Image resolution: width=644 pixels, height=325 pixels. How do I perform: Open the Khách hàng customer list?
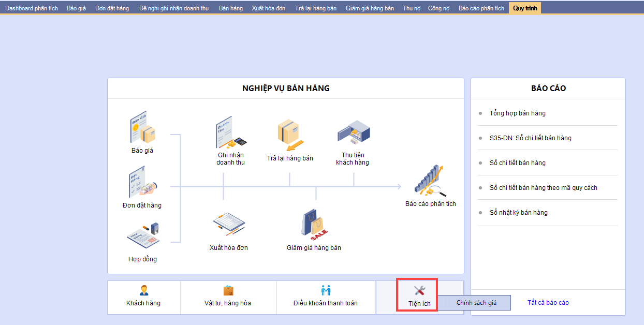point(143,297)
